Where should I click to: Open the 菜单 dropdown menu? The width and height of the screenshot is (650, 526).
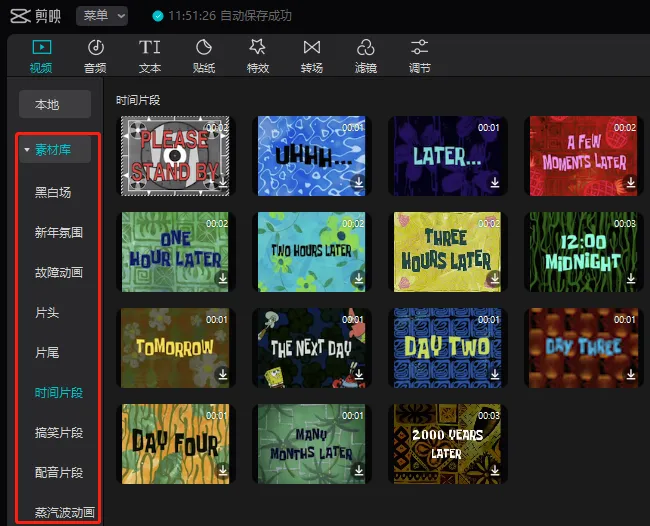coord(102,16)
